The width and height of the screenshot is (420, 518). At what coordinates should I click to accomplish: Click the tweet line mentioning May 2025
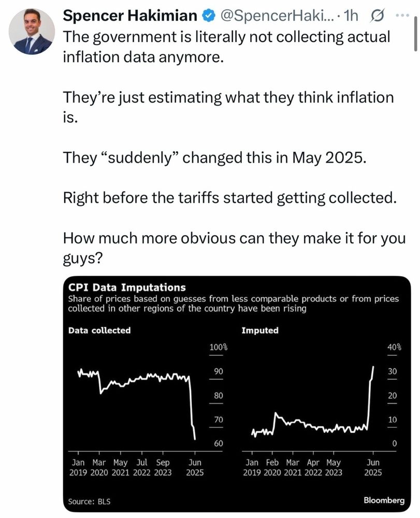(214, 157)
